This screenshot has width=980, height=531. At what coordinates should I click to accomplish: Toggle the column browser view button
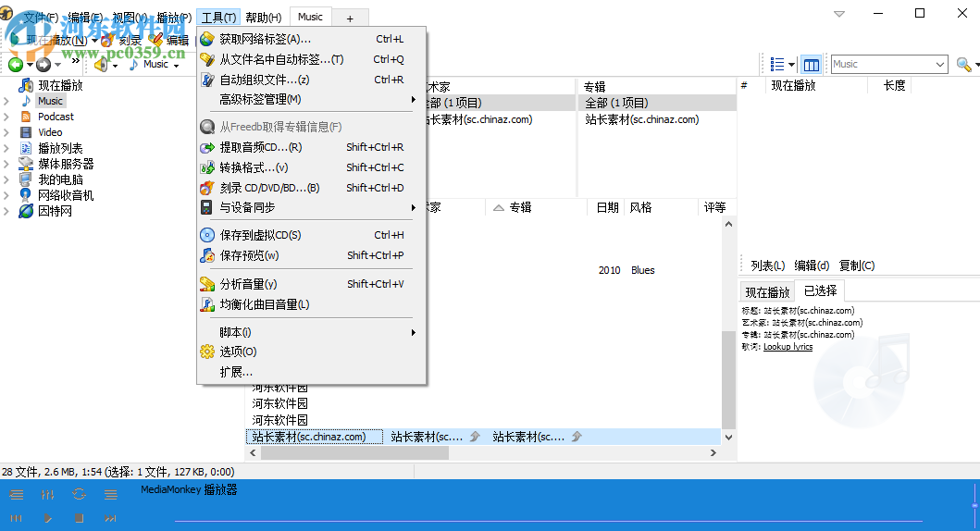pos(812,65)
